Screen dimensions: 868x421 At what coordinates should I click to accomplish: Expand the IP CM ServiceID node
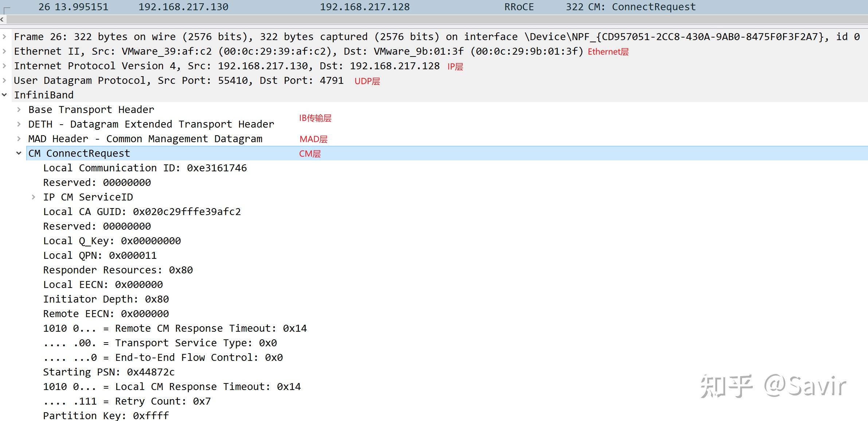34,197
